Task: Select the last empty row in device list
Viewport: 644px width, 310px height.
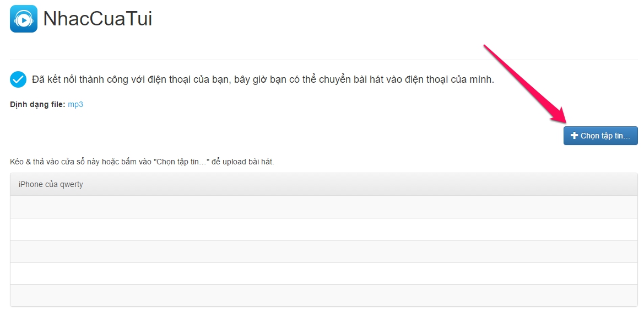Action: click(323, 295)
